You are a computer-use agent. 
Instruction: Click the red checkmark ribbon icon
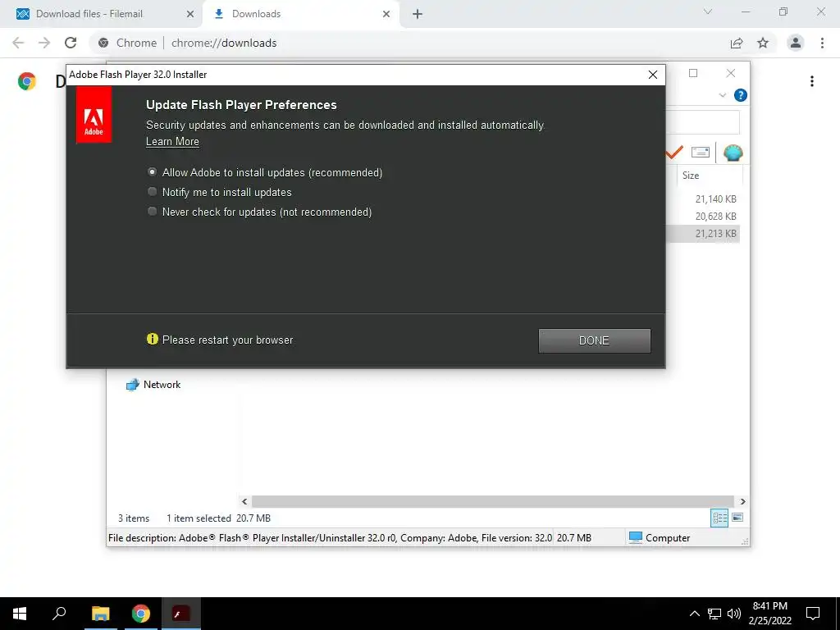point(674,153)
